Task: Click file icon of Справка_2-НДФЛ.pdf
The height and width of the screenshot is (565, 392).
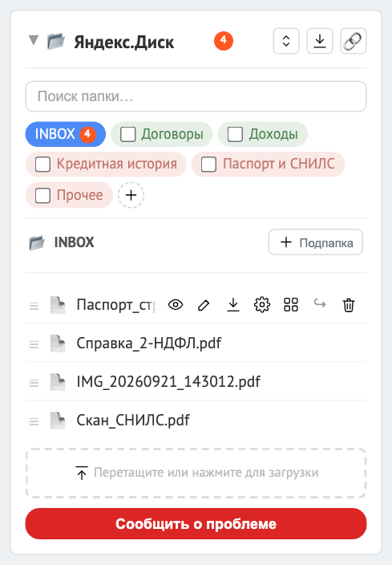Action: pyautogui.click(x=58, y=343)
